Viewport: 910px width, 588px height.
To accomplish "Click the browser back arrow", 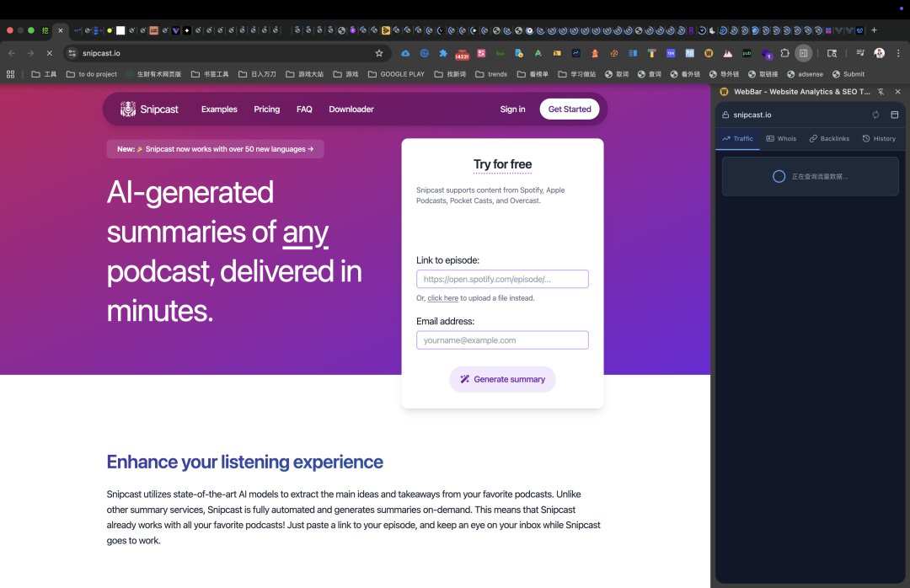I will pyautogui.click(x=12, y=53).
